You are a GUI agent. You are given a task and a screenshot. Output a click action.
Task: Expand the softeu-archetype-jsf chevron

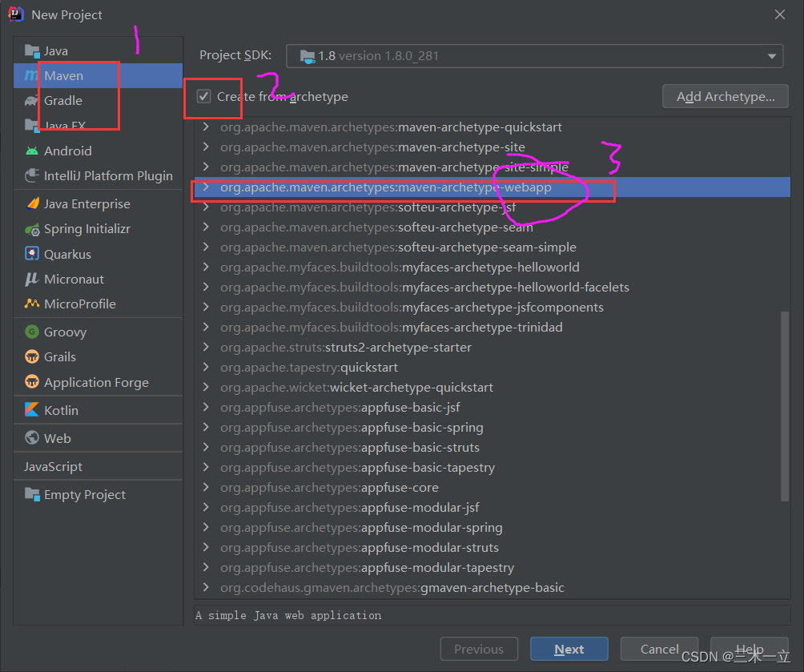(206, 207)
